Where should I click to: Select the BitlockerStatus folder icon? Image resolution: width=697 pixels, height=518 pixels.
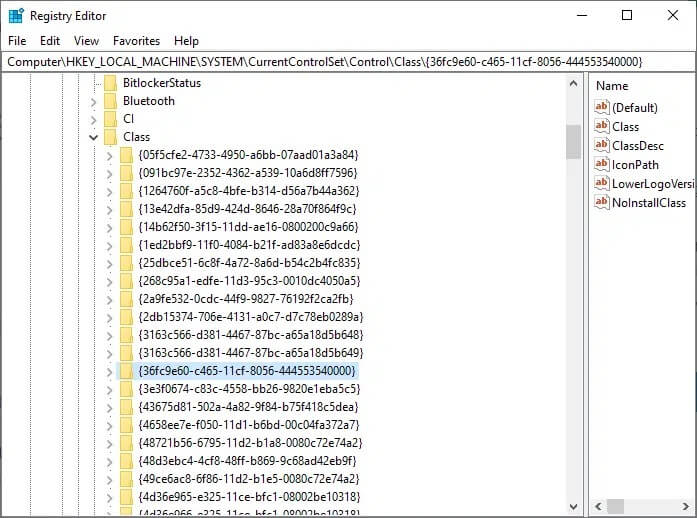pyautogui.click(x=110, y=83)
